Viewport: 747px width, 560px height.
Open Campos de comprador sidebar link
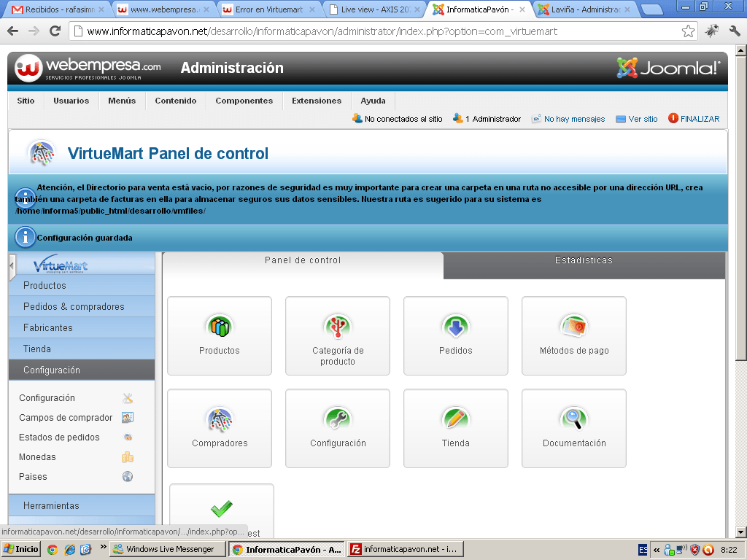tap(66, 418)
